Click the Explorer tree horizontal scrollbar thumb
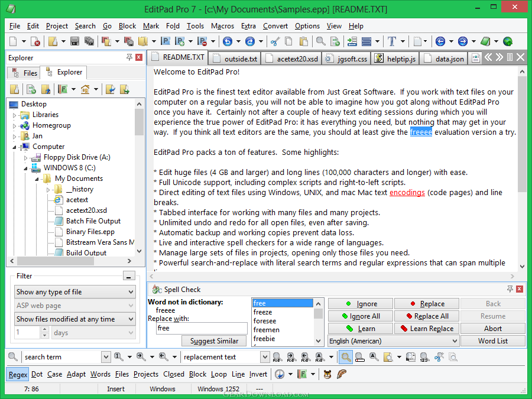The height and width of the screenshot is (399, 532). (56, 261)
